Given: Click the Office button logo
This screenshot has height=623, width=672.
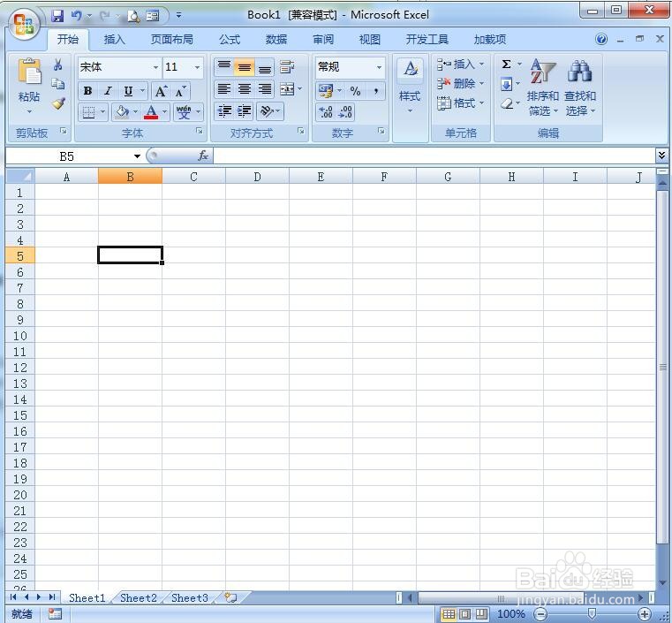Looking at the screenshot, I should pos(24,23).
